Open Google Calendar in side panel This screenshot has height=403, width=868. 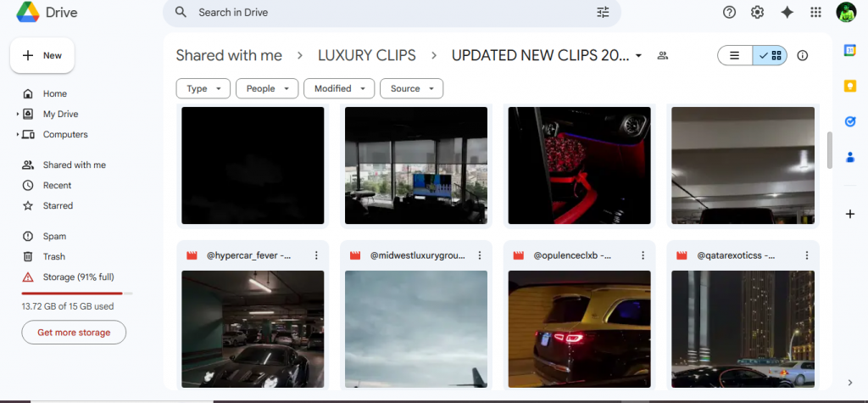pyautogui.click(x=850, y=50)
